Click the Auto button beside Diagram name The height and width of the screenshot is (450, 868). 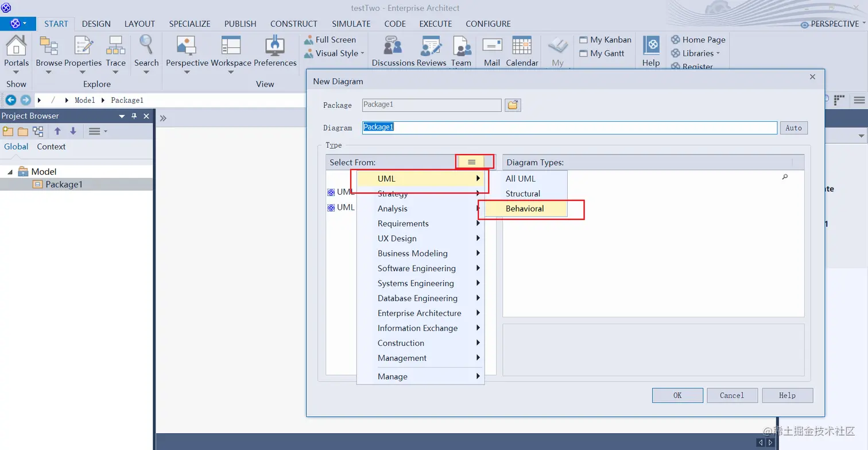[793, 128]
